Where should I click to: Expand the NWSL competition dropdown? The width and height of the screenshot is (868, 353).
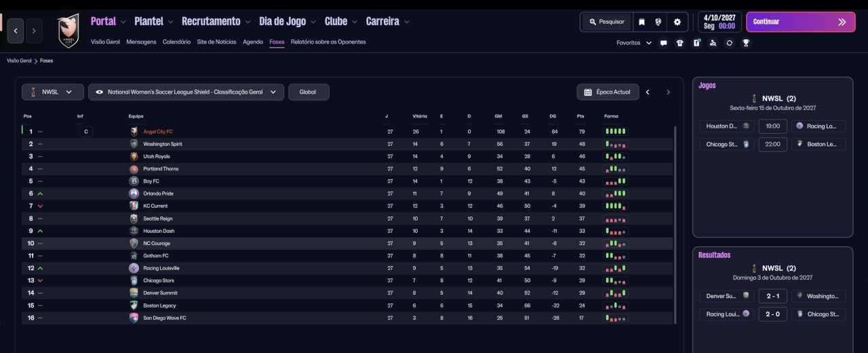[53, 92]
